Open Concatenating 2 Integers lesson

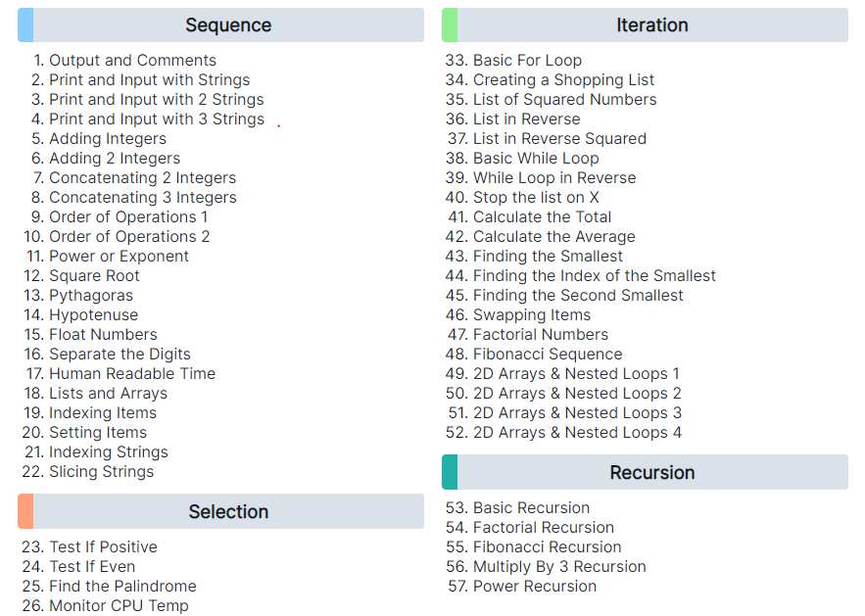point(142,178)
